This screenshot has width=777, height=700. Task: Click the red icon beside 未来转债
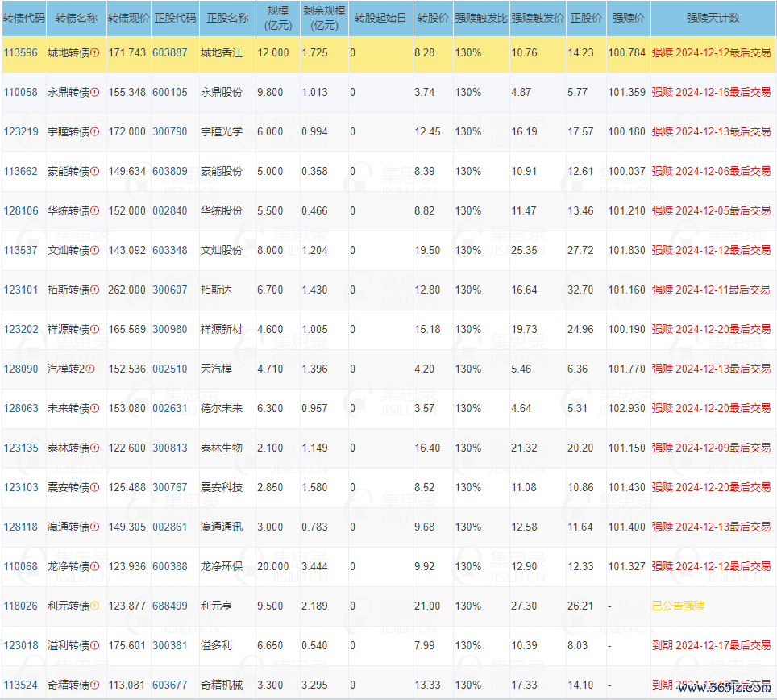point(94,409)
